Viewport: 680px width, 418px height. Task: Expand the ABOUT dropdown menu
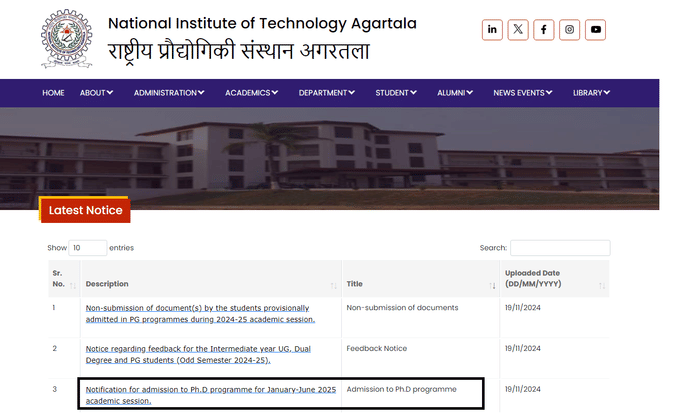tap(96, 93)
